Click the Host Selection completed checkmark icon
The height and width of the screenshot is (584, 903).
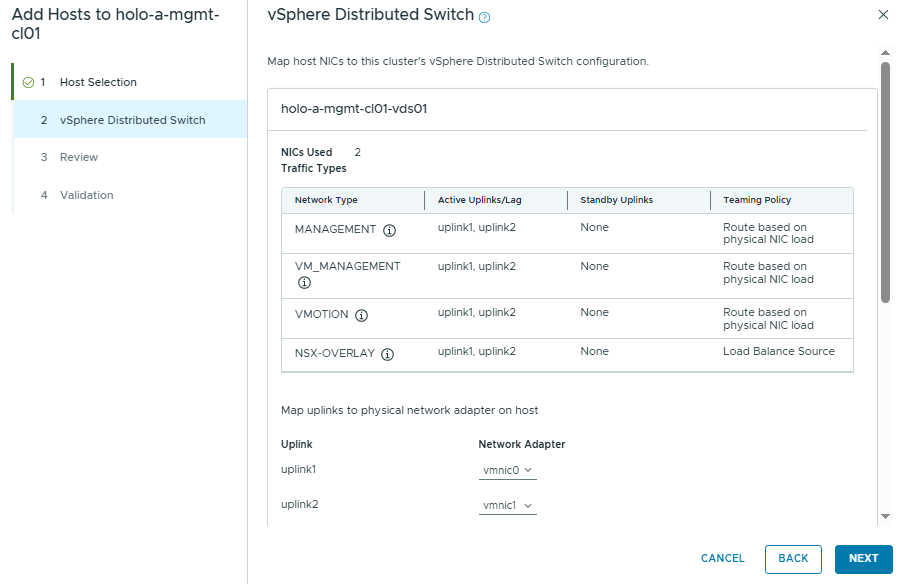(x=28, y=82)
